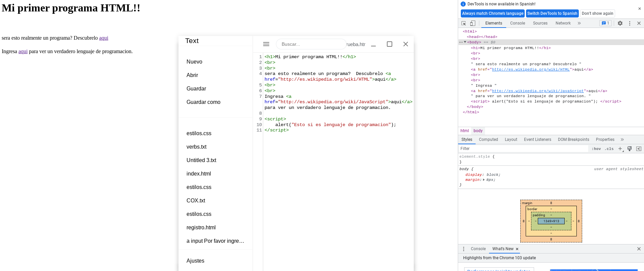Open the Properties tab
Image resolution: width=644 pixels, height=271 pixels.
pyautogui.click(x=605, y=140)
